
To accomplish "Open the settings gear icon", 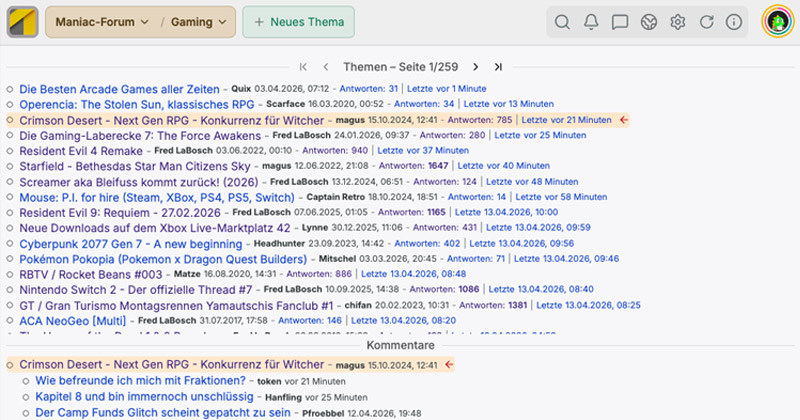I will pyautogui.click(x=678, y=22).
